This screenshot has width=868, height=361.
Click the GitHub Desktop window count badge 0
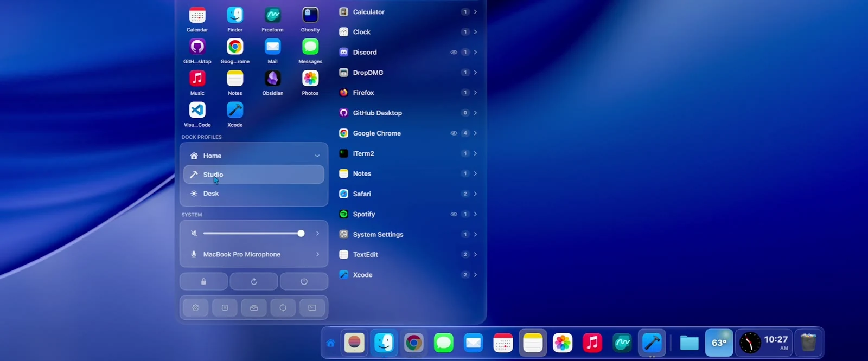[465, 113]
